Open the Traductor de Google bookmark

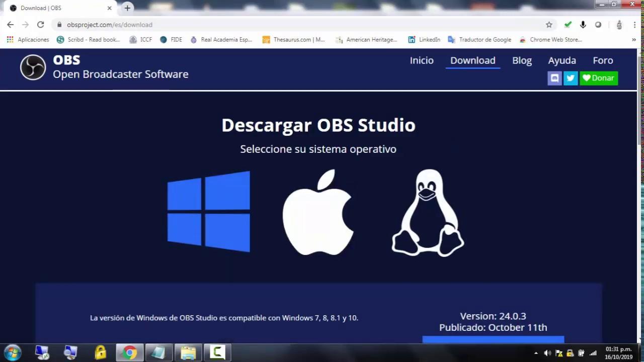(x=479, y=40)
